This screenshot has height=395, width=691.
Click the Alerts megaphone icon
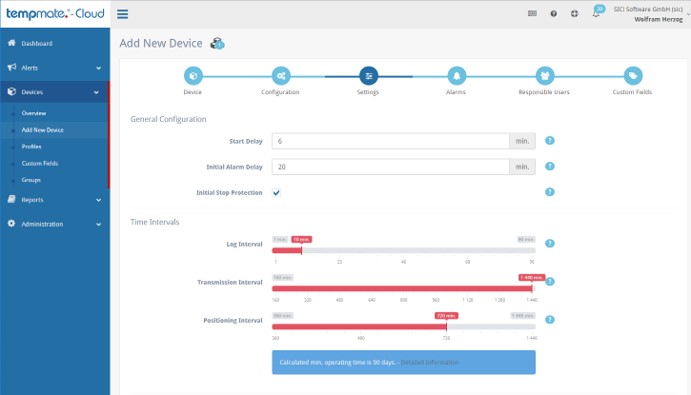11,67
